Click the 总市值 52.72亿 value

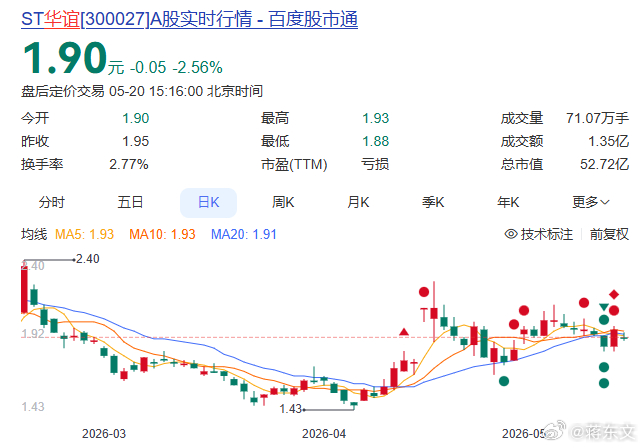point(604,164)
